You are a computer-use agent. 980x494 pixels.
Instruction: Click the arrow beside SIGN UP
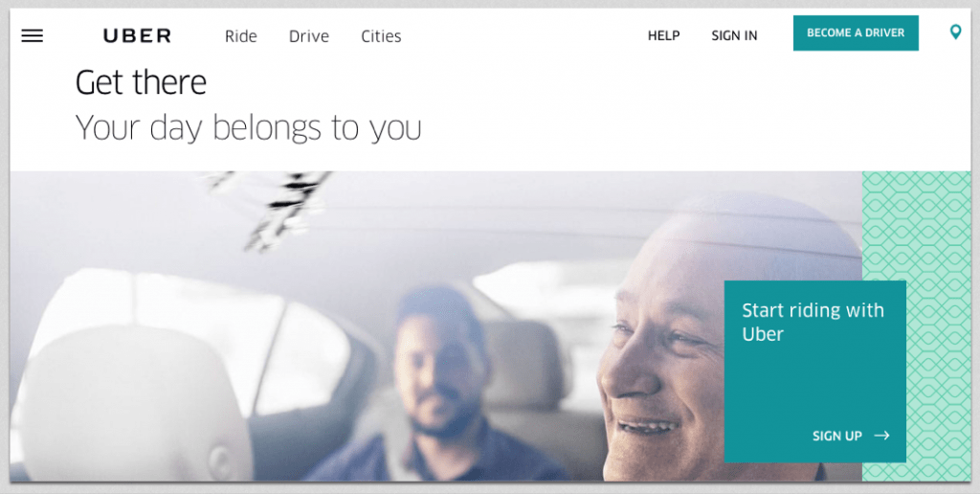point(881,436)
